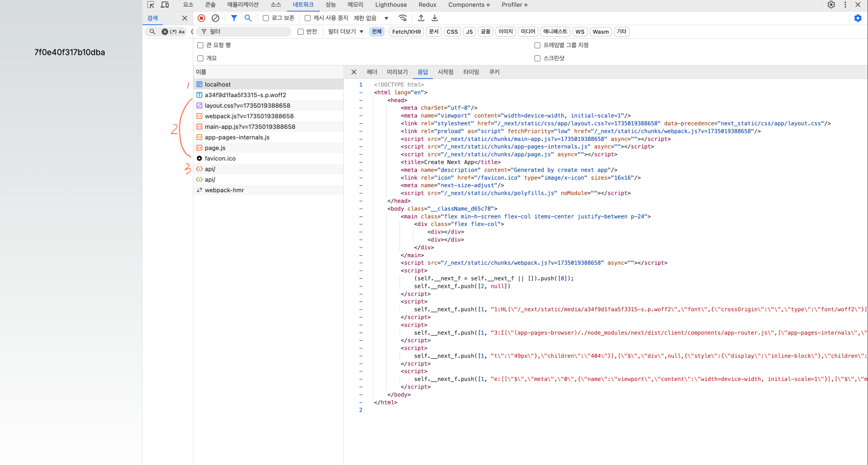
Task: Filter requests by 미디어 media type
Action: click(528, 32)
